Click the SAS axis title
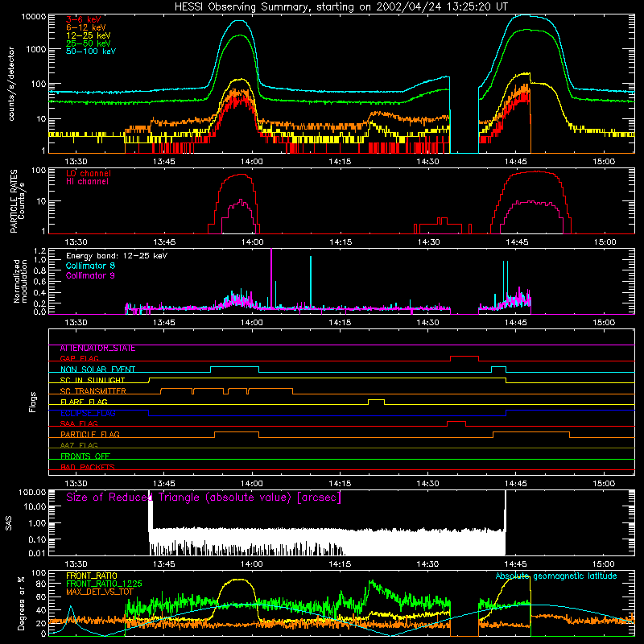This screenshot has width=644, height=644. pyautogui.click(x=8, y=523)
